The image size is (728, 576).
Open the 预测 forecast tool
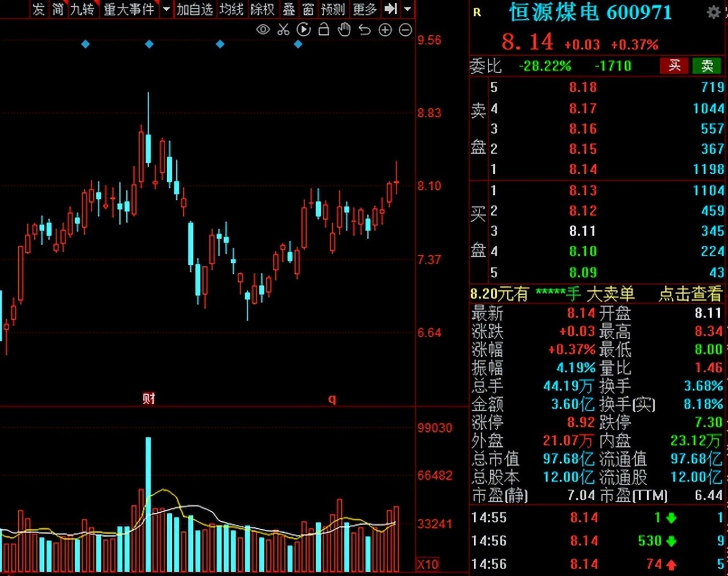click(x=333, y=9)
